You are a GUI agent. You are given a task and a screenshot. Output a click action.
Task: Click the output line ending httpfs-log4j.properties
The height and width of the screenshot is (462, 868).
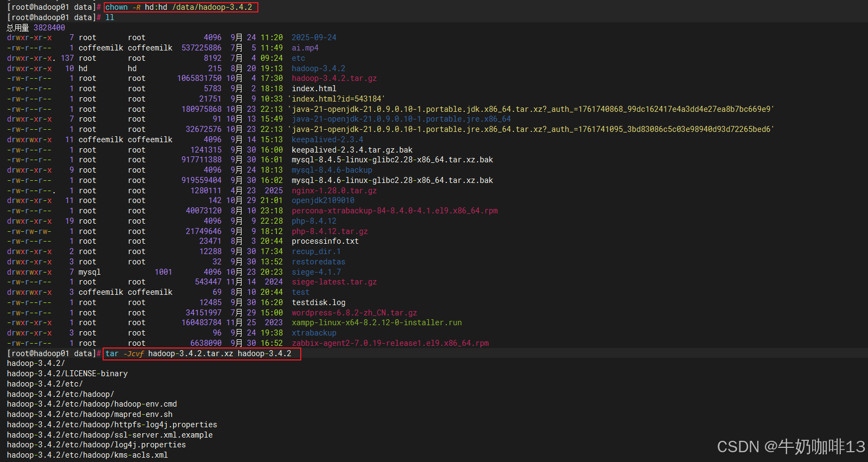coord(112,425)
